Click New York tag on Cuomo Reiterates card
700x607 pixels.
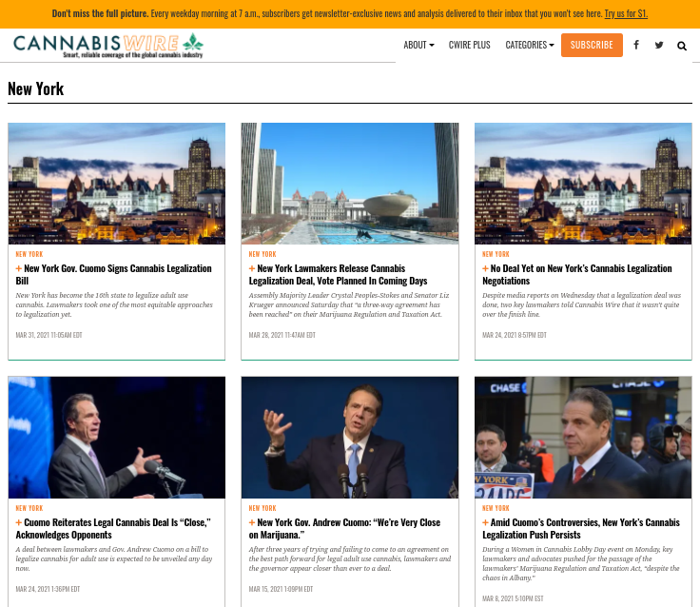tap(29, 508)
